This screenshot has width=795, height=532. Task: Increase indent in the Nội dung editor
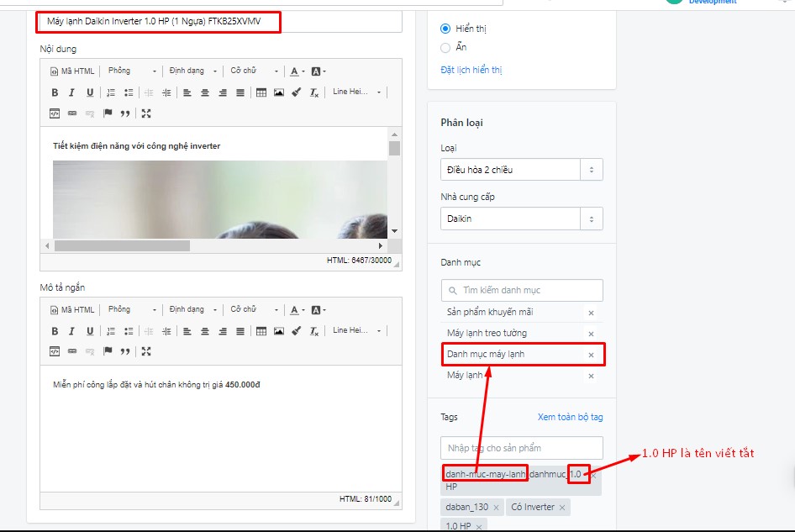click(x=166, y=92)
